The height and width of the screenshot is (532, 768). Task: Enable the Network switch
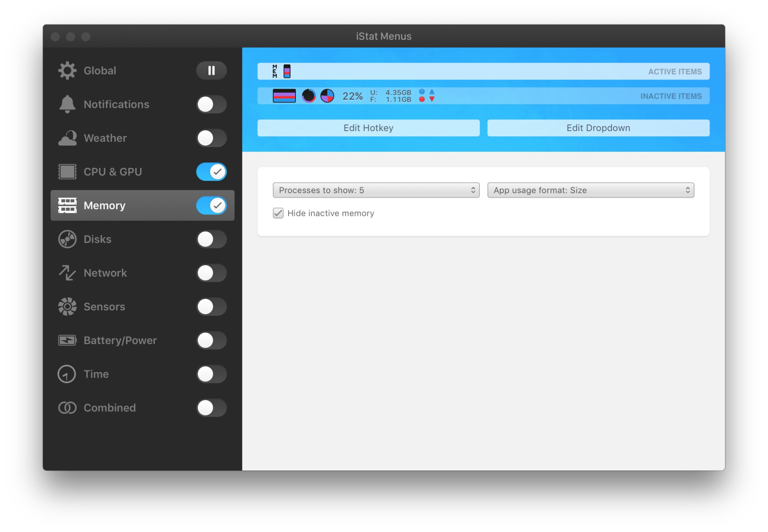click(211, 273)
